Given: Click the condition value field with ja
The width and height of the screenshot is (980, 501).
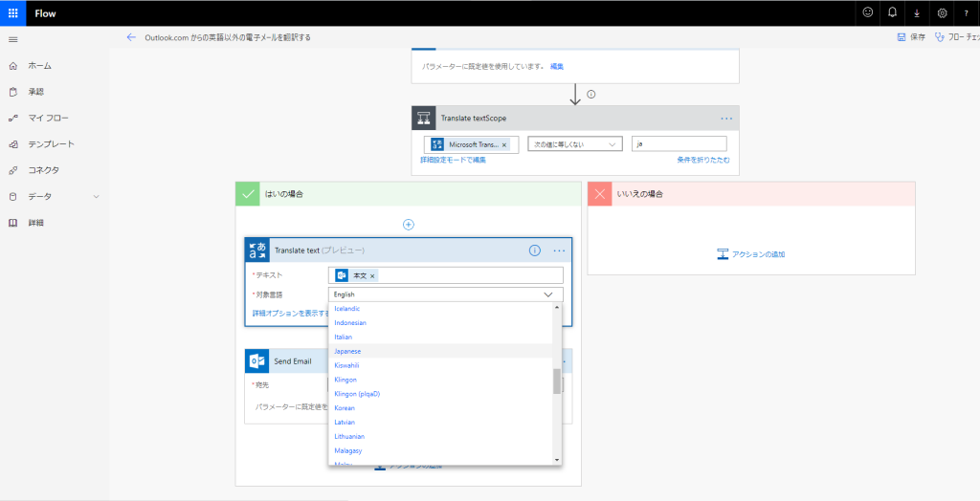Looking at the screenshot, I should pos(679,144).
